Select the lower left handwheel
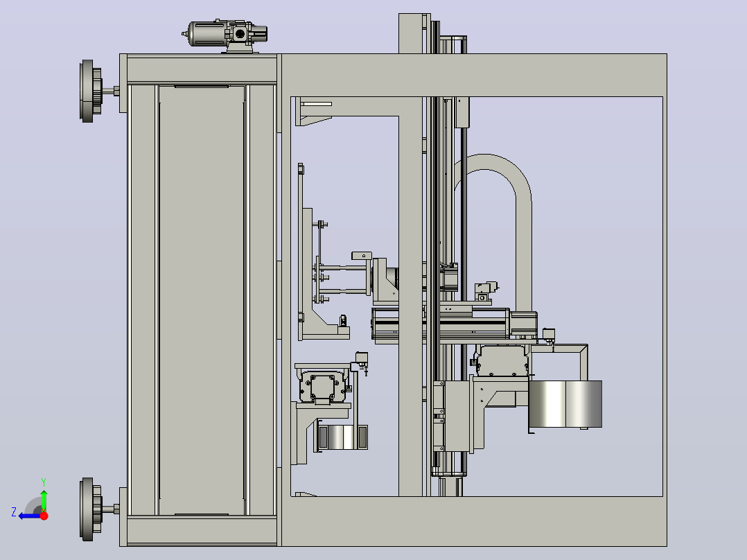Screen dimensions: 747x560 (91, 509)
